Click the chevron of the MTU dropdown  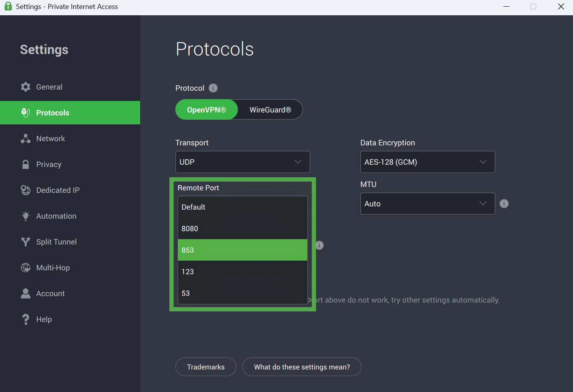(x=483, y=203)
